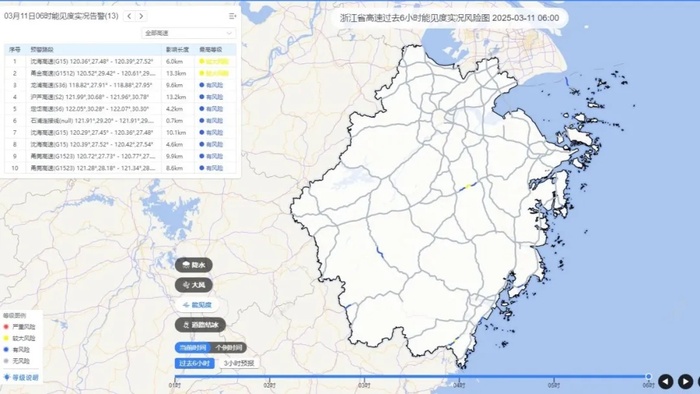
Task: Select alert row 1 沈海高速 G15
Action: click(121, 61)
